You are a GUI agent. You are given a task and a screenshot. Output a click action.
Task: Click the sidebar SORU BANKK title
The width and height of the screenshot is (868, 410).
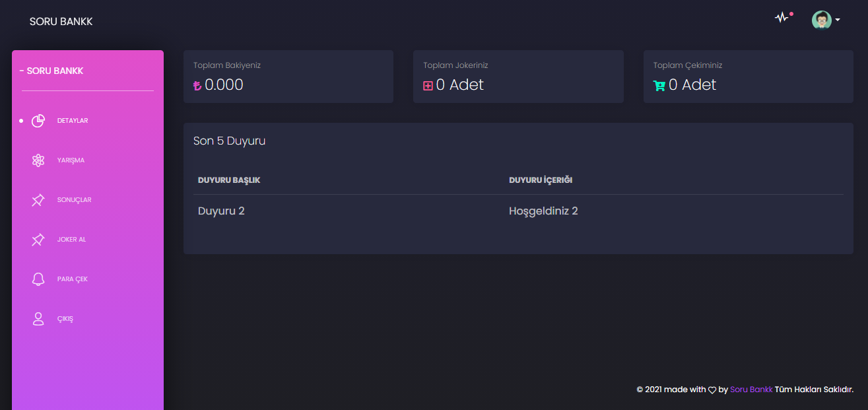(x=51, y=71)
